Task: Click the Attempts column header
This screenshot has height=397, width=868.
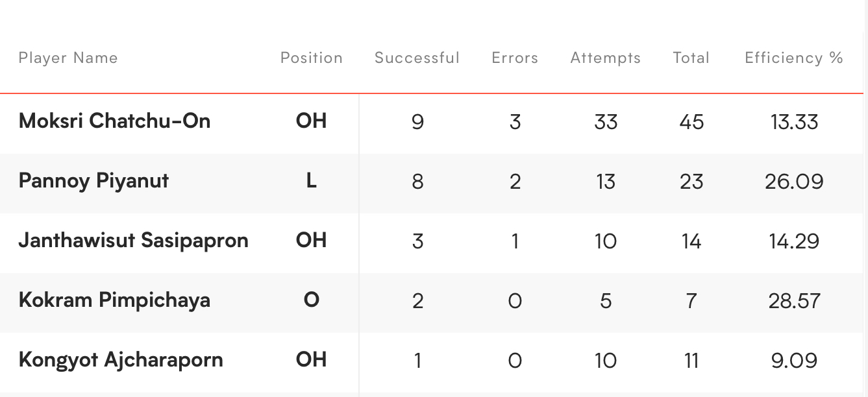Action: [x=606, y=58]
